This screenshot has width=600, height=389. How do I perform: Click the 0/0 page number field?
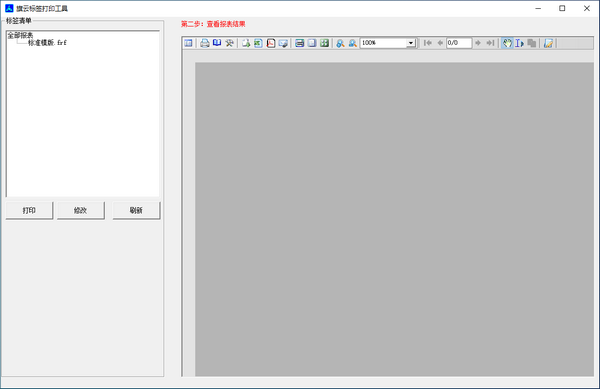click(x=459, y=43)
